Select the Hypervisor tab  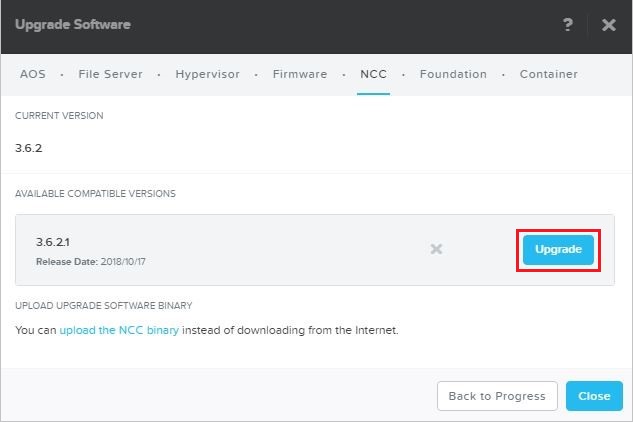point(207,74)
